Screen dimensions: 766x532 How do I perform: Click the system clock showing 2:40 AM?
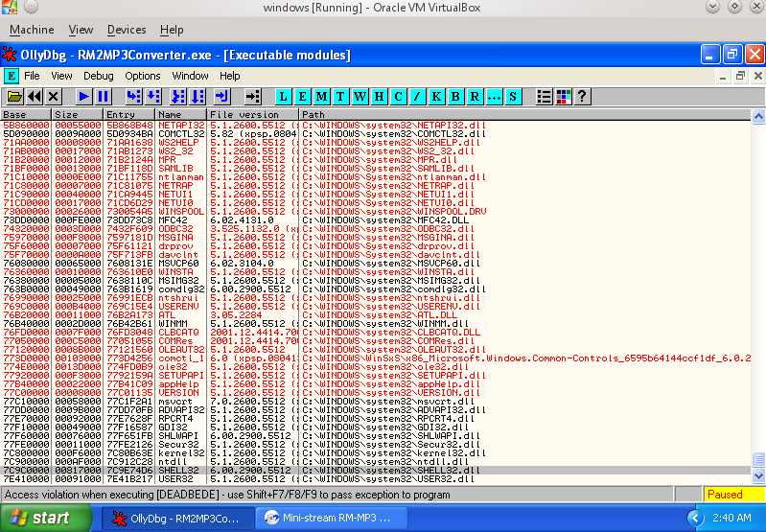731,518
